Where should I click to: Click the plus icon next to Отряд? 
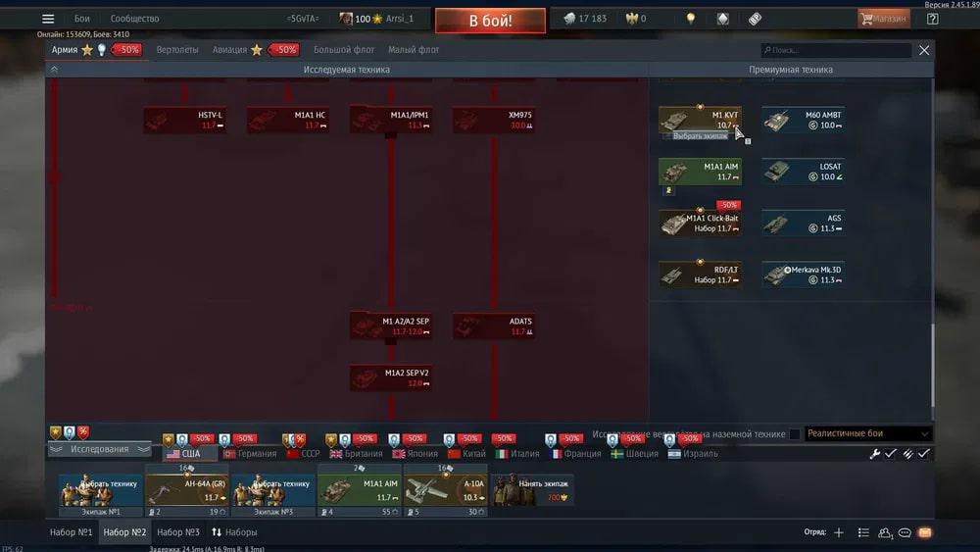[838, 532]
